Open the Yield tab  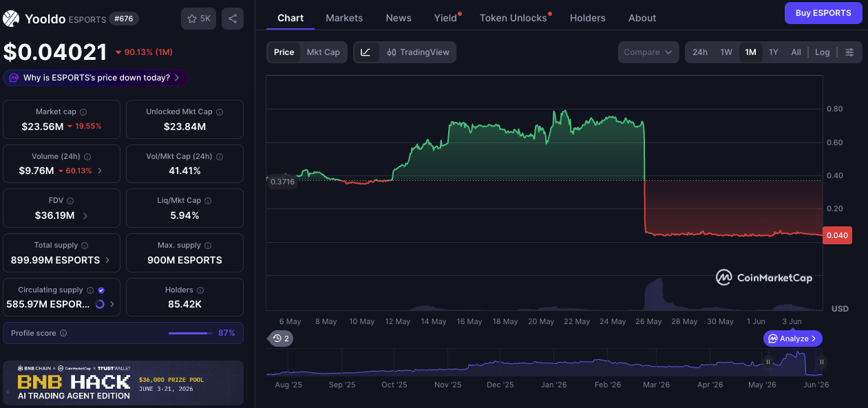click(446, 18)
